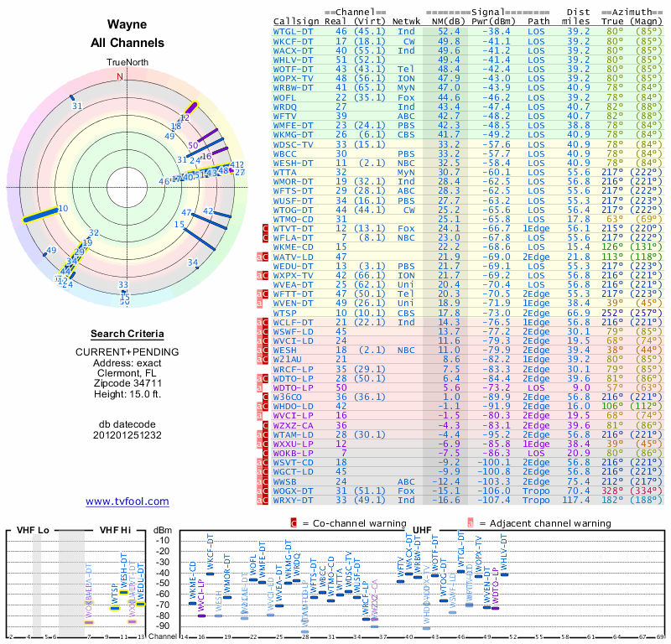Click the co-channel warning icon beside WFLA-DT

coord(267,237)
